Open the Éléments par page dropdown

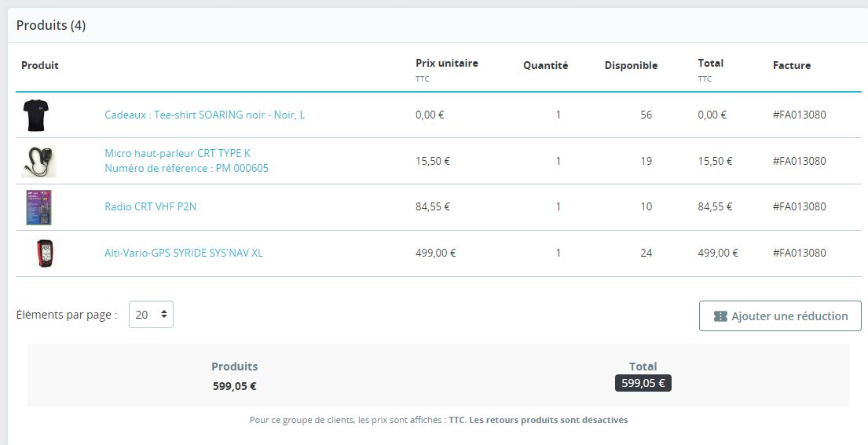(151, 315)
